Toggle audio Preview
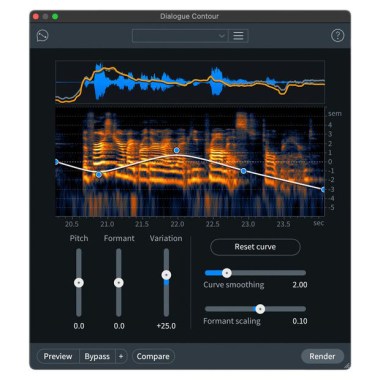Screen dimensions: 380x380 (x=58, y=356)
